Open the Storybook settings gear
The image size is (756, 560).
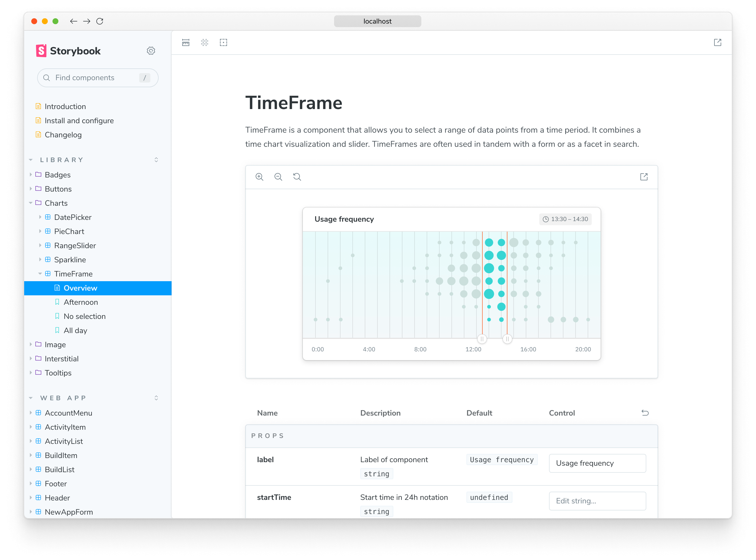[x=151, y=50]
